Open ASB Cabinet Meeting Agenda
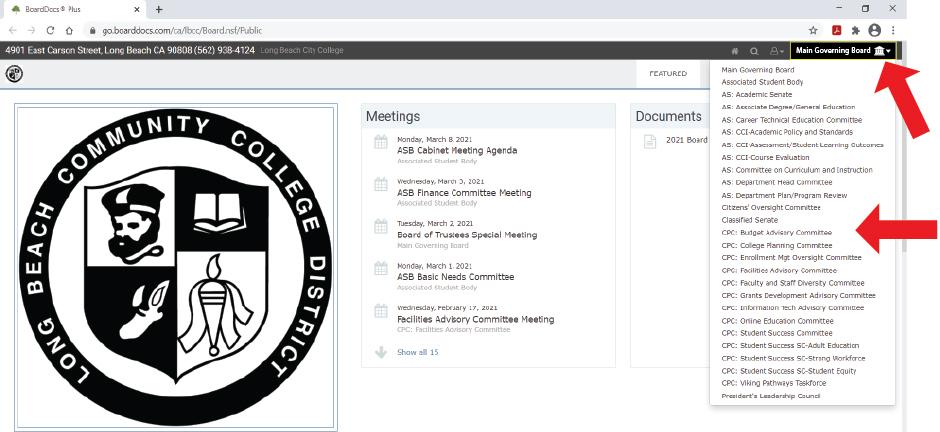The height and width of the screenshot is (432, 940). 457,150
